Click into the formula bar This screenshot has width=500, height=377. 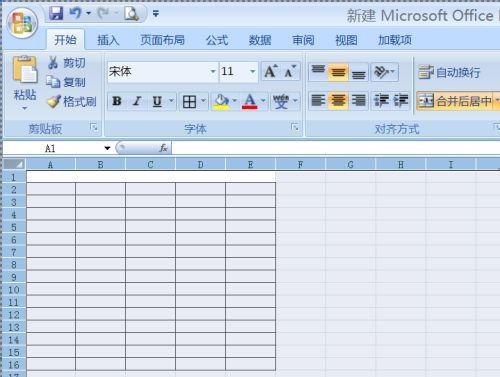click(x=335, y=148)
